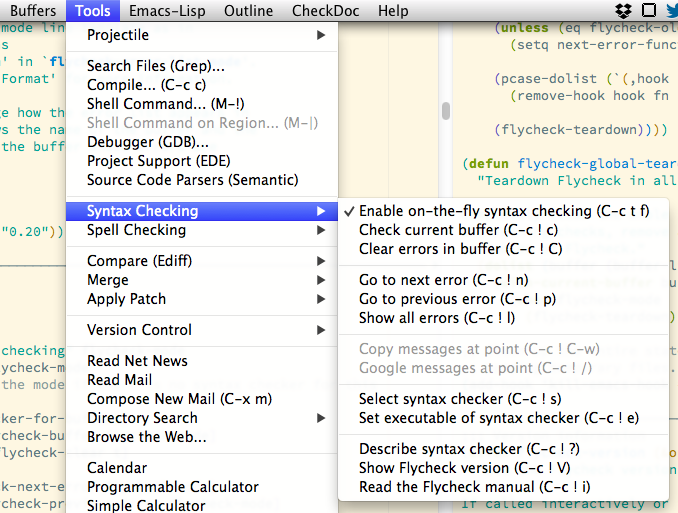Click the vertical scrollbar between editor panes
678x513 pixels.
tap(445, 111)
